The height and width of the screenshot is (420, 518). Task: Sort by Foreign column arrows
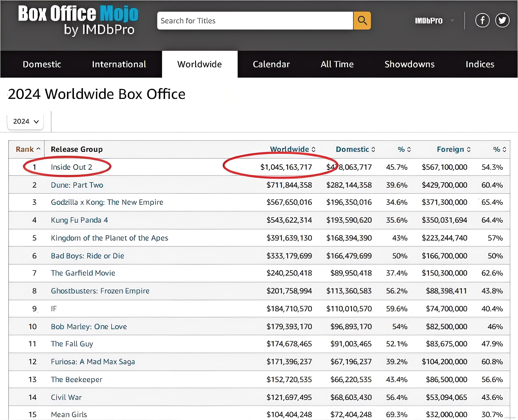469,149
